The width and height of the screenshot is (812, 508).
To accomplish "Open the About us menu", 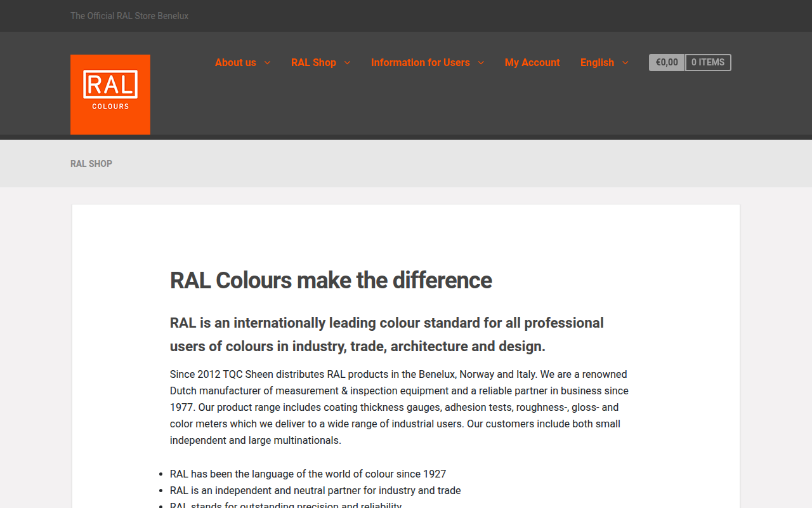I will (x=235, y=62).
